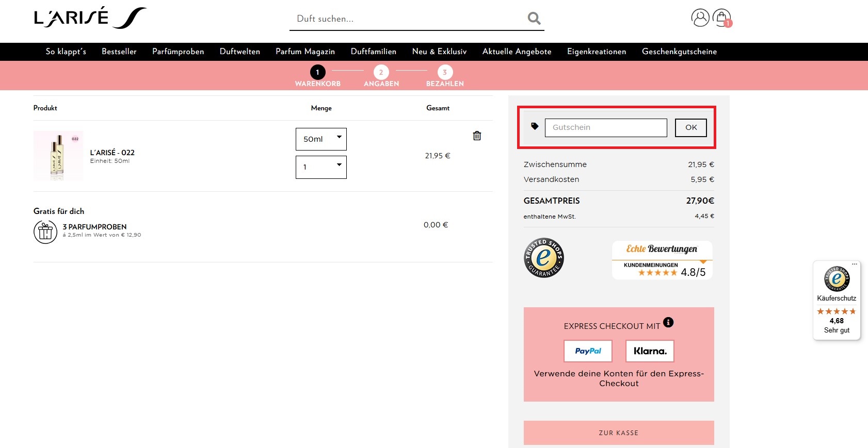Select step 3 Bezahlen
This screenshot has width=868, height=448.
445,76
